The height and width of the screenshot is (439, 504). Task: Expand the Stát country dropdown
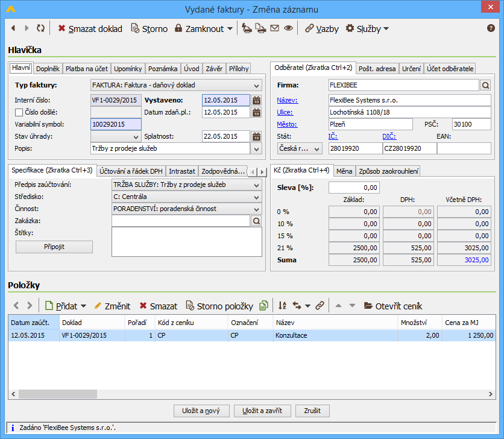click(x=317, y=149)
